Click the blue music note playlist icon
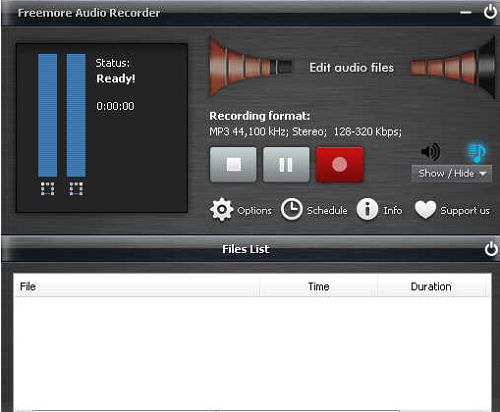500x412 pixels. (477, 153)
